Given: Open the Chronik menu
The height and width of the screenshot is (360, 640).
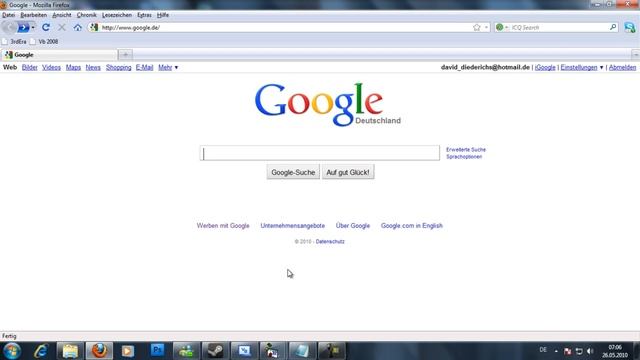Looking at the screenshot, I should [87, 15].
